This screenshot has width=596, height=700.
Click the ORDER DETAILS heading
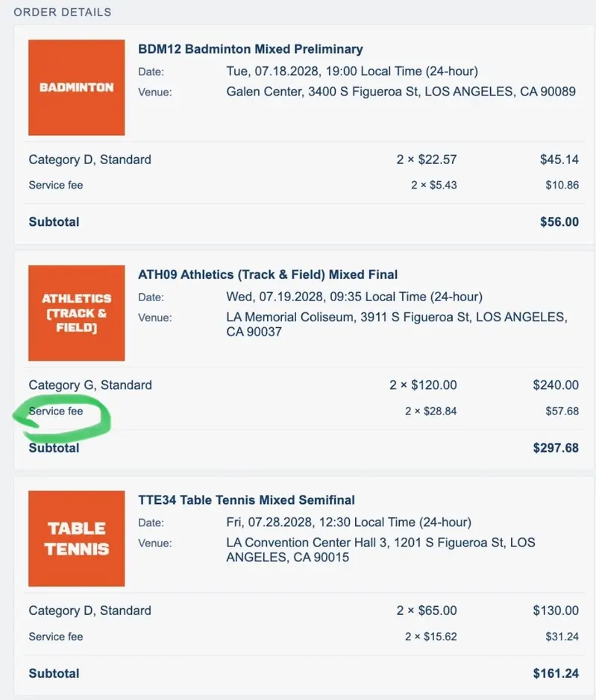(63, 12)
